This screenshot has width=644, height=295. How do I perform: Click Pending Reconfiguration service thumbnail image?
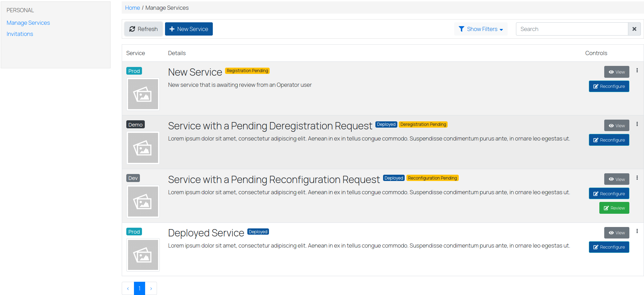click(x=143, y=202)
